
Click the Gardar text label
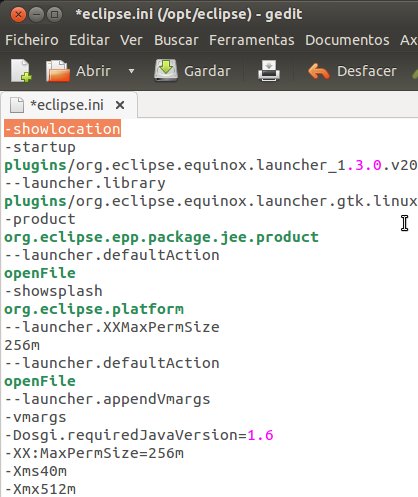click(x=207, y=71)
